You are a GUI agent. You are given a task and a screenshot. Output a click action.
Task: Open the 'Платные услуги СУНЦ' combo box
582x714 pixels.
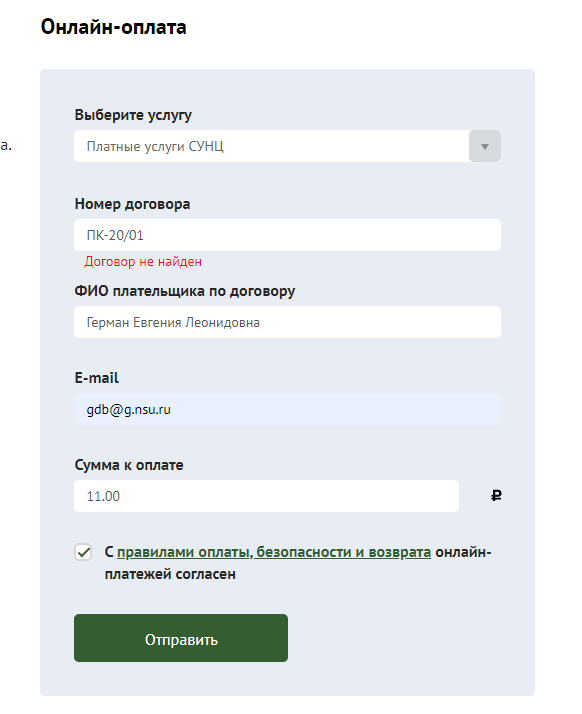click(x=287, y=146)
